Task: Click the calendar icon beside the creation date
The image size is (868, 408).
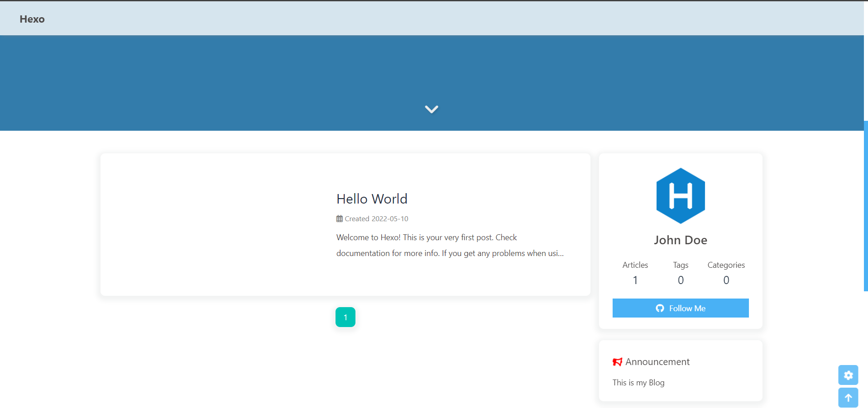Action: point(339,218)
